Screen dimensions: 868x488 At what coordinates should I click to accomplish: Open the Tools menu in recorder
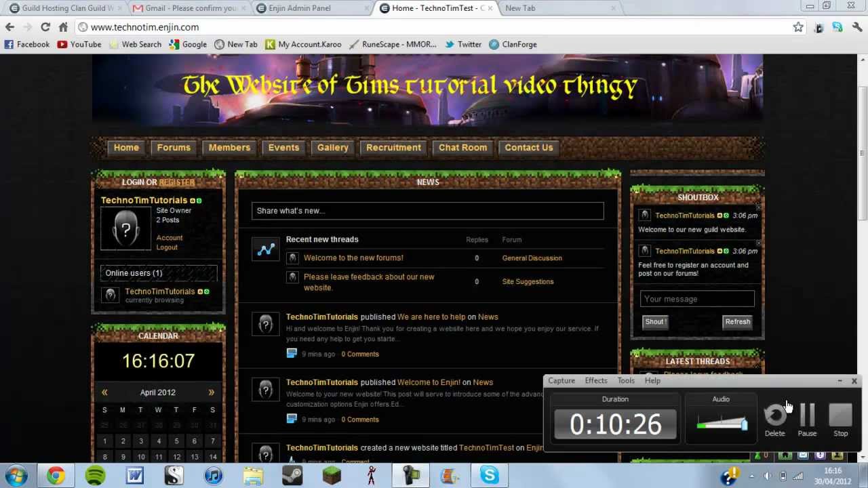tap(626, 381)
